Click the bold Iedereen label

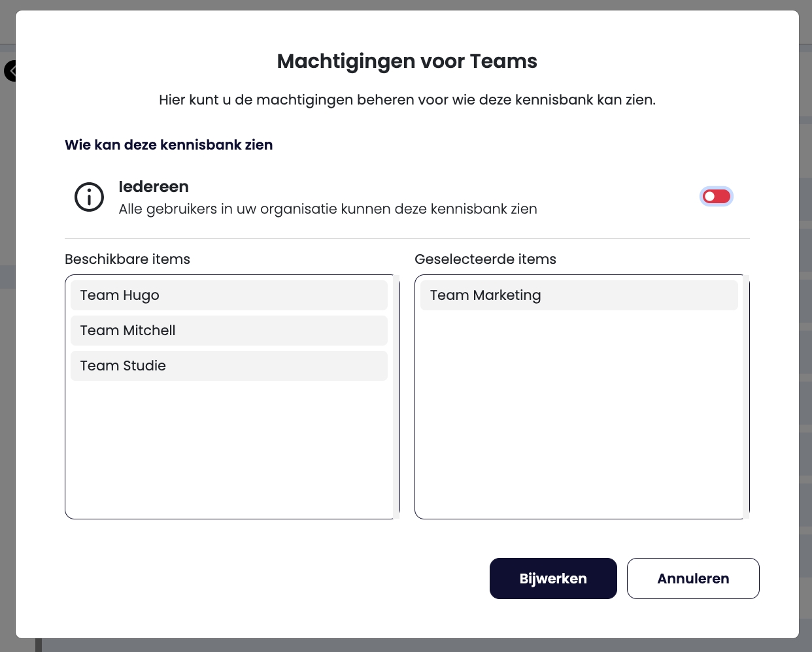[154, 187]
